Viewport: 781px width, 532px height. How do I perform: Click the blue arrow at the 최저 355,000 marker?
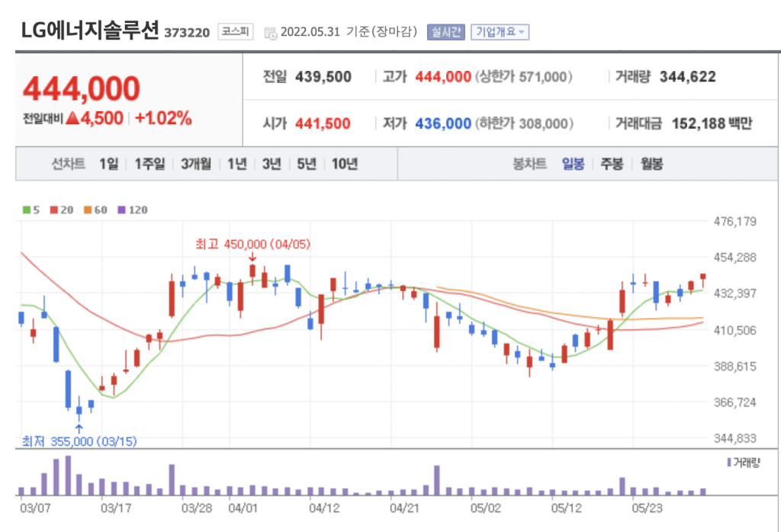[x=79, y=428]
